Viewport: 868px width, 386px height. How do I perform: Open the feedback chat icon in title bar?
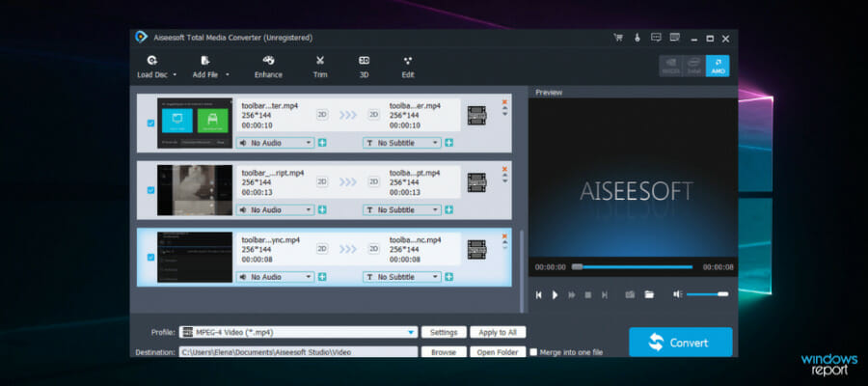[656, 38]
